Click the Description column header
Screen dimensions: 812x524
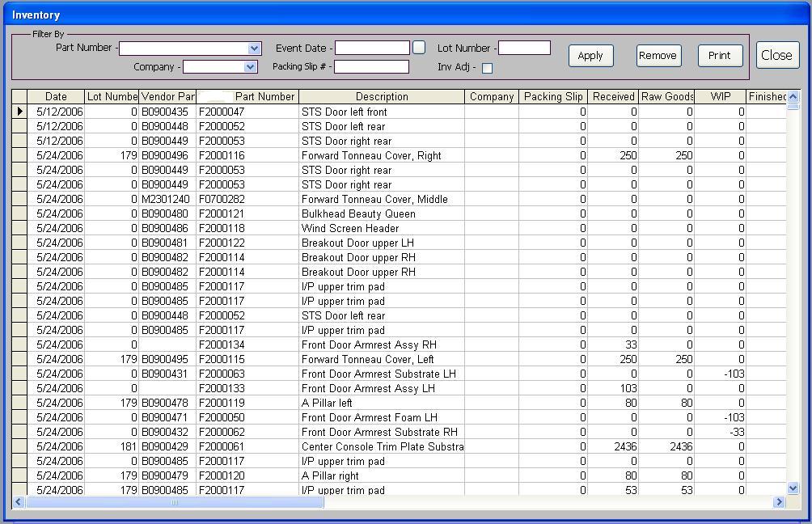(382, 97)
